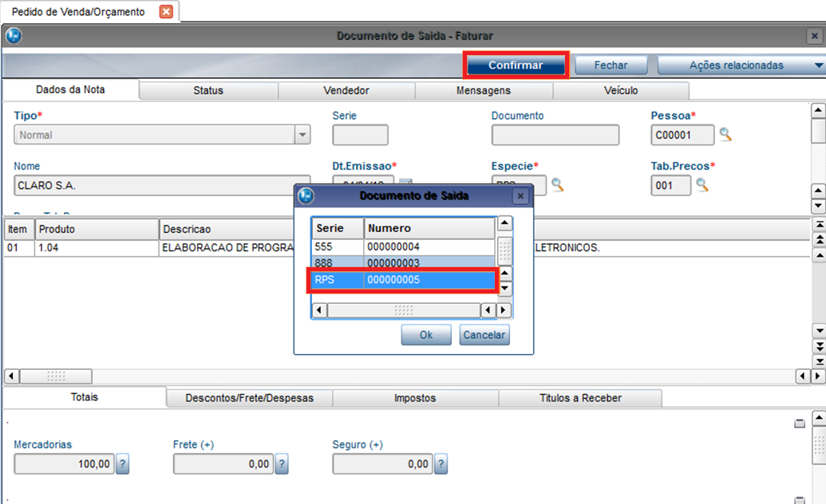Click the header form scroll-up arrow
Image resolution: width=826 pixels, height=504 pixels.
817,110
